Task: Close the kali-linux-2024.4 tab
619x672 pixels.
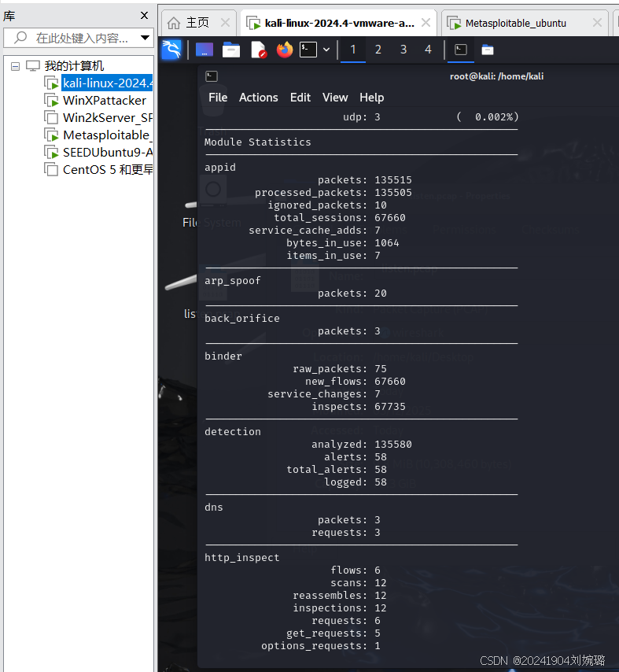Action: click(x=426, y=23)
